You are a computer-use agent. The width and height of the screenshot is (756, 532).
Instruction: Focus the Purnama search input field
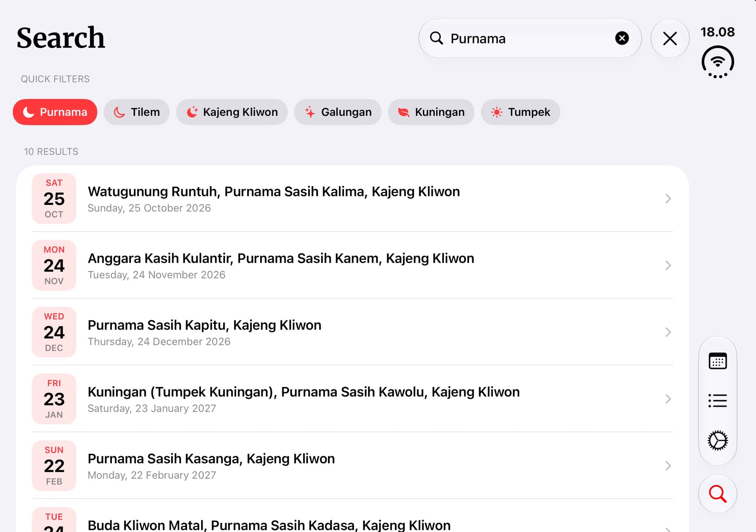pos(530,38)
